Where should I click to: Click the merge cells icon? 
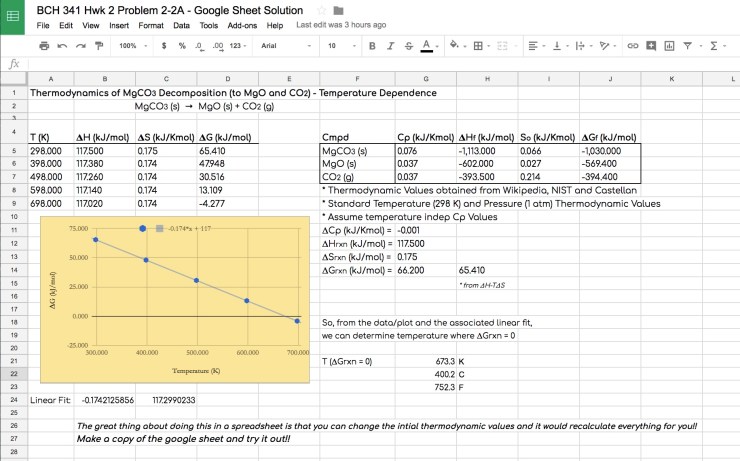503,46
